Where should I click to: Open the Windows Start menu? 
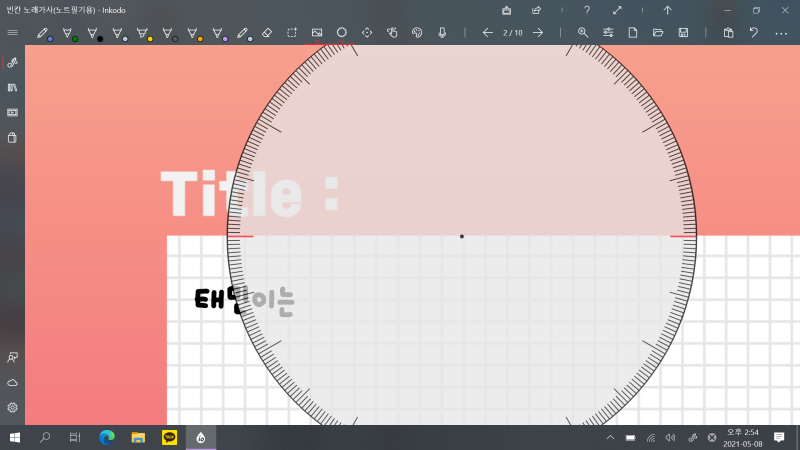point(15,438)
